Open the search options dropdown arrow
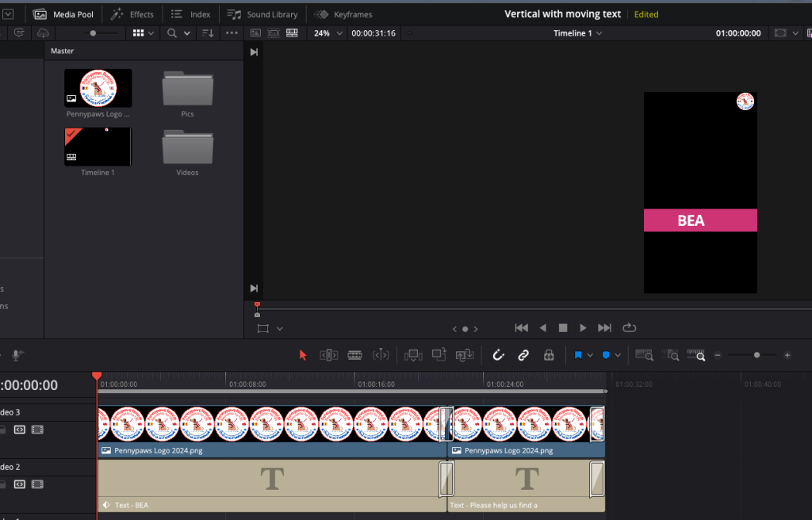 click(187, 33)
